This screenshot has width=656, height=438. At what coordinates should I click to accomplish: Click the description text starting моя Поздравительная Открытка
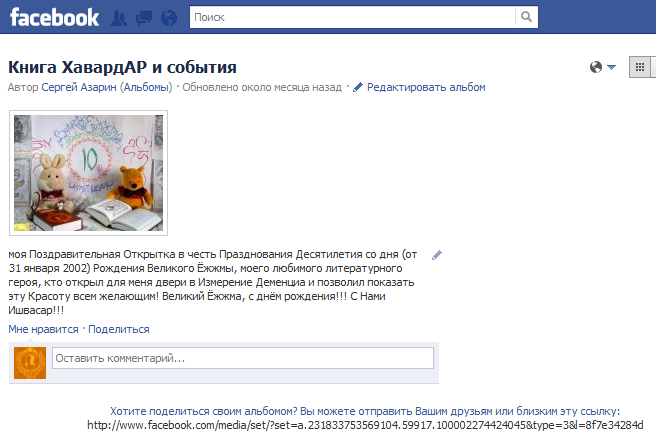[213, 282]
